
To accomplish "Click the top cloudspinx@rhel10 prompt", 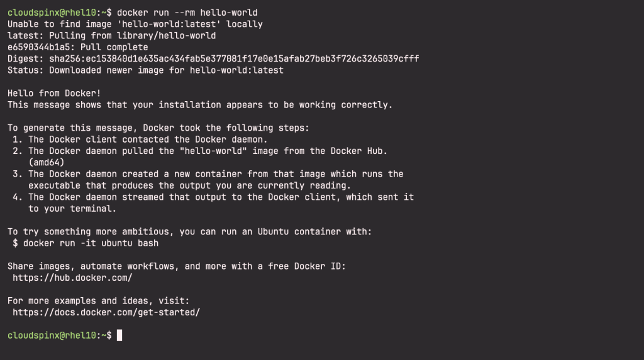I will pyautogui.click(x=60, y=13).
